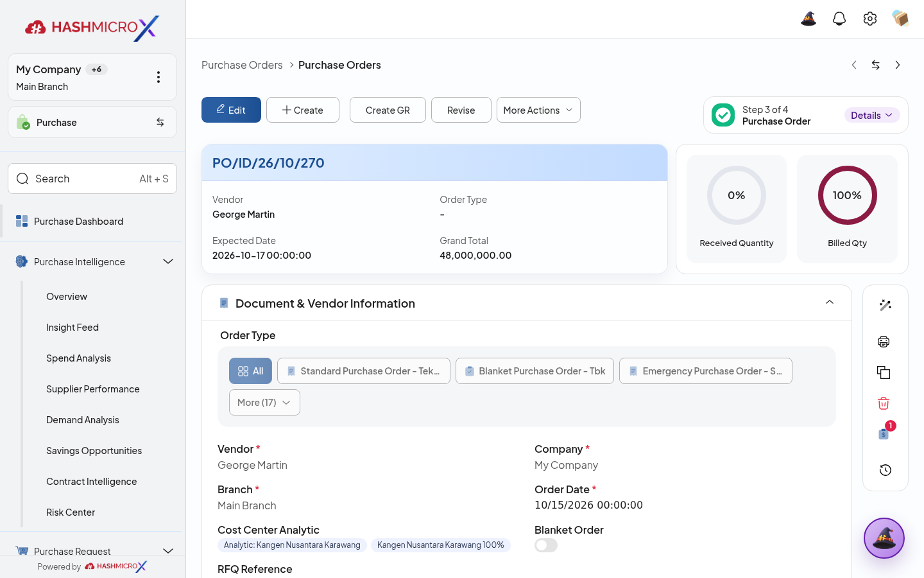The width and height of the screenshot is (924, 578).
Task: Duplicate the order with the copy icon
Action: [x=884, y=372]
